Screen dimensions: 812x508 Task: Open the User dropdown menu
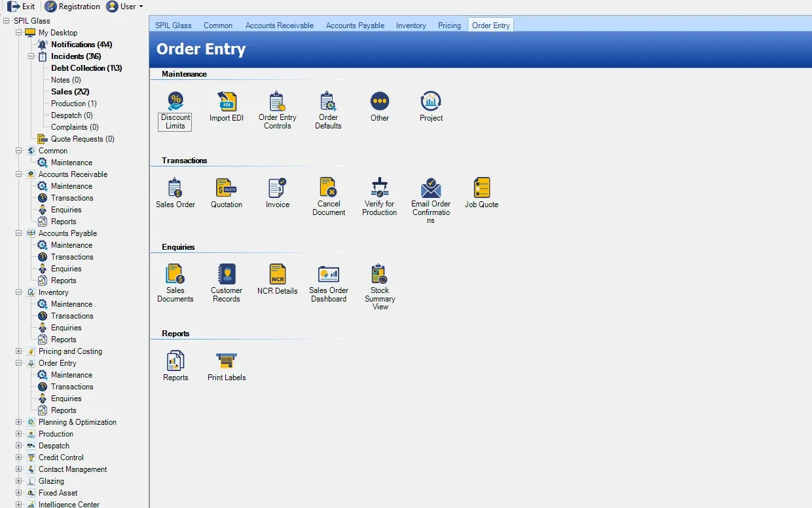pyautogui.click(x=125, y=7)
